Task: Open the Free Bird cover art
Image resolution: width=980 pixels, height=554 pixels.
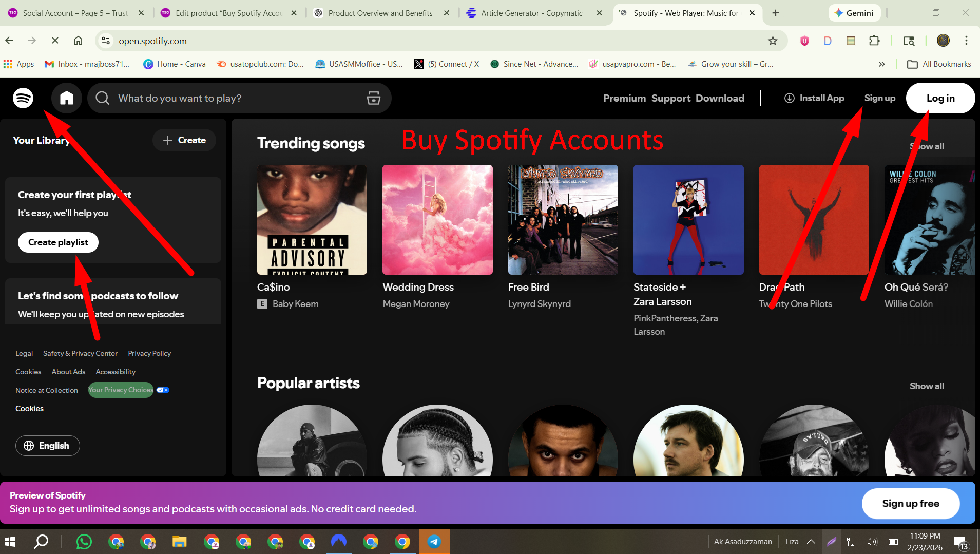Action: (x=563, y=220)
